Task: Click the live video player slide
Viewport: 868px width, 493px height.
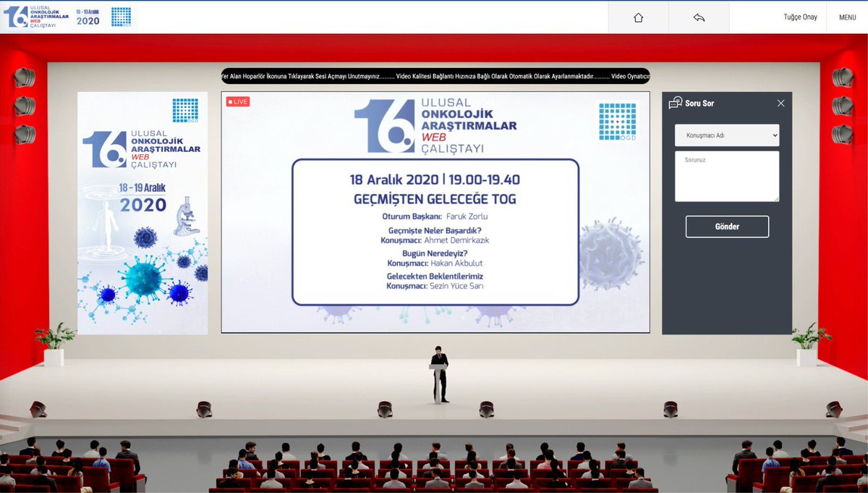Action: click(x=435, y=212)
